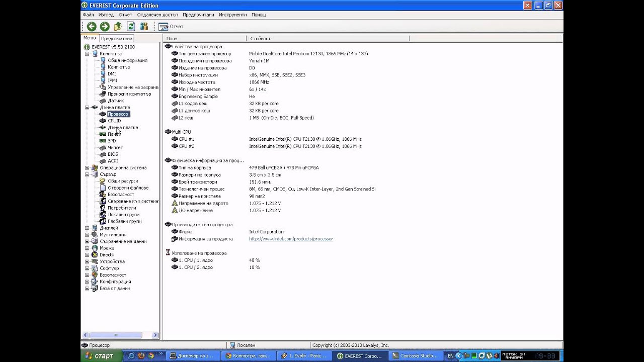This screenshot has height=362, width=644.
Task: Click the warning icon beside I/O напрежение
Action: pyautogui.click(x=175, y=210)
